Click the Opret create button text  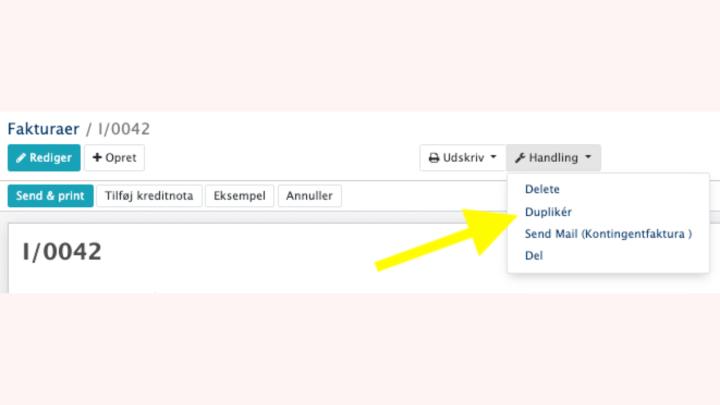click(x=121, y=158)
